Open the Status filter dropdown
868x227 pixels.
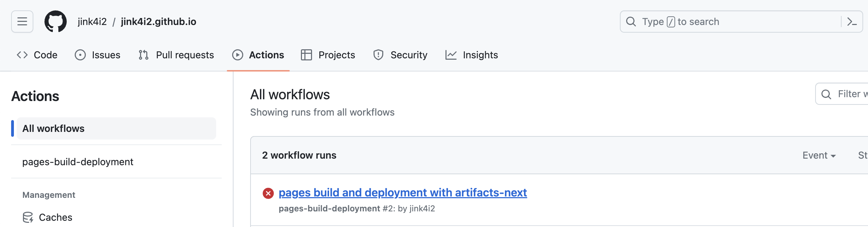point(862,155)
